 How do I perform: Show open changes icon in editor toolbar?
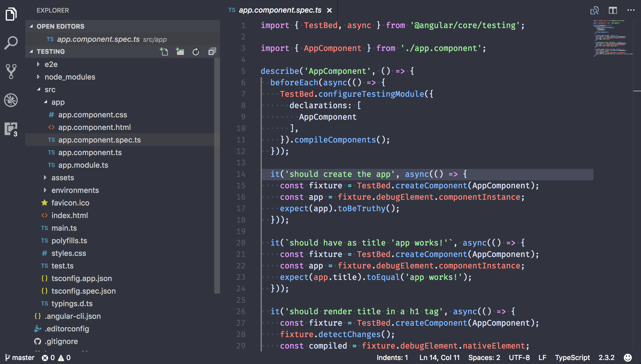click(595, 11)
